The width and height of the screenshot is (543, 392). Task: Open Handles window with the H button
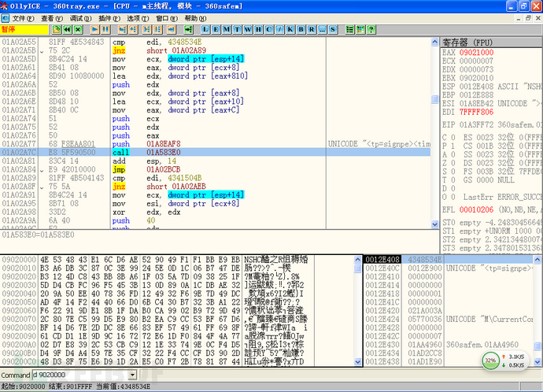(258, 29)
